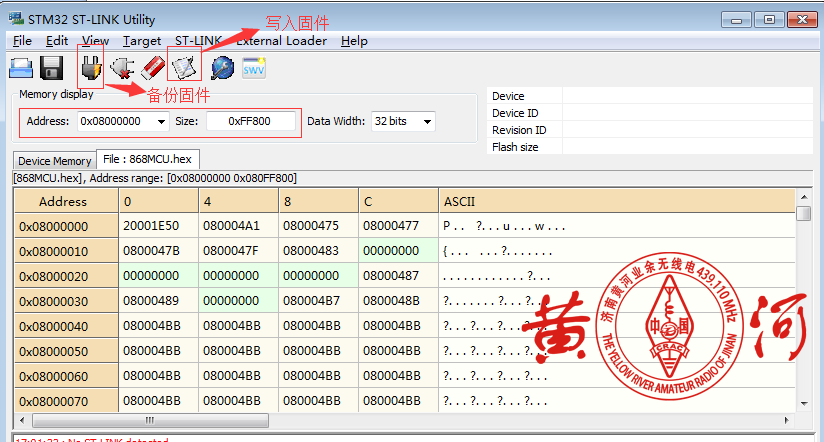Select row address 0x08000010
Image resolution: width=824 pixels, height=442 pixels.
click(66, 251)
